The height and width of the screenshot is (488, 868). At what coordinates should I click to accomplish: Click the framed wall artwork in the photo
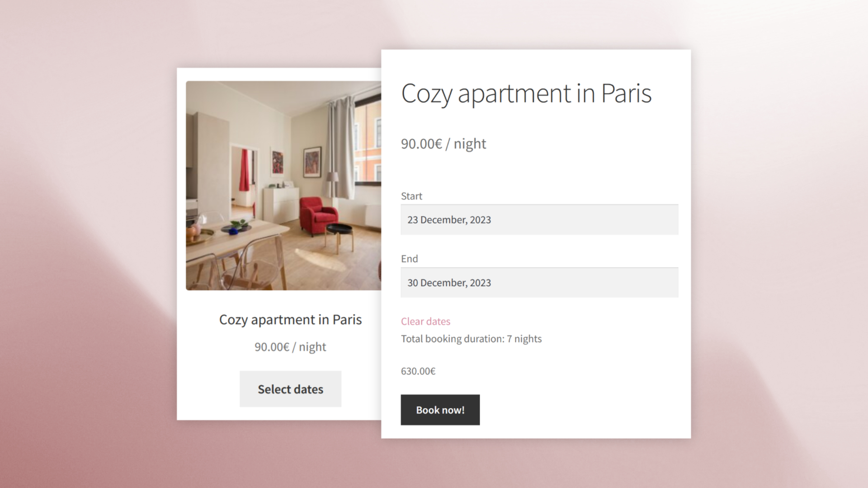(312, 161)
